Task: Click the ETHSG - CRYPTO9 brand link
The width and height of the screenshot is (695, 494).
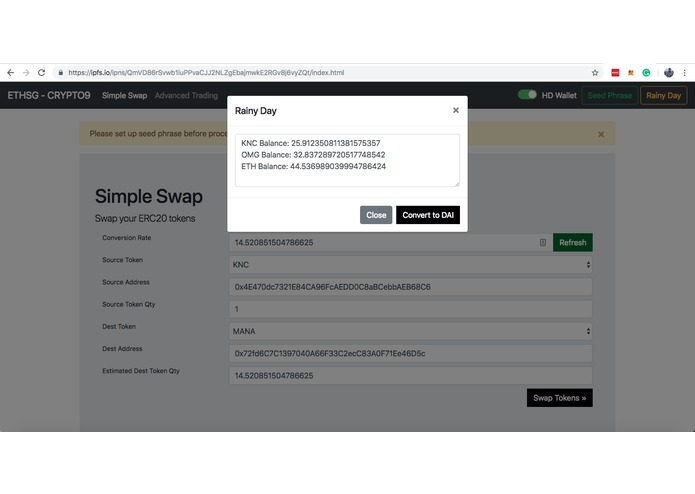Action: coord(49,95)
